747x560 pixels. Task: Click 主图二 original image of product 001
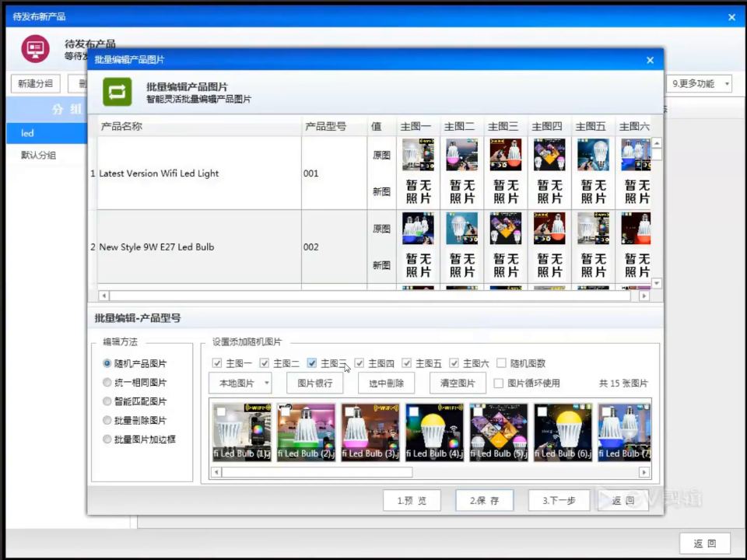(462, 155)
